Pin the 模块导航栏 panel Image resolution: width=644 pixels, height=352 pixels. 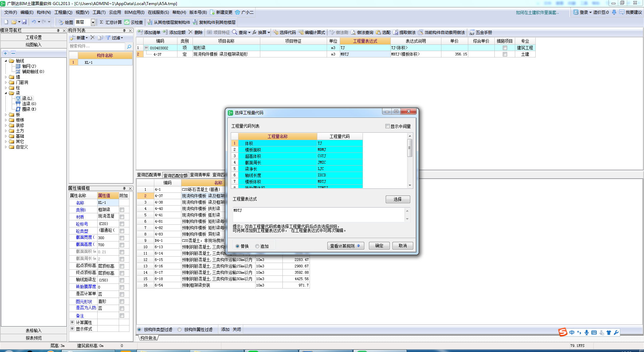tap(58, 30)
